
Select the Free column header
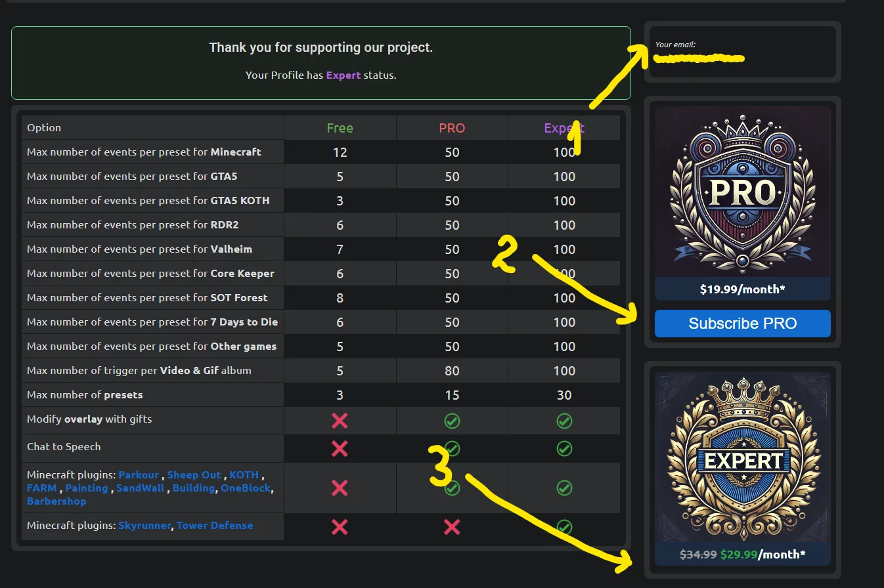340,128
